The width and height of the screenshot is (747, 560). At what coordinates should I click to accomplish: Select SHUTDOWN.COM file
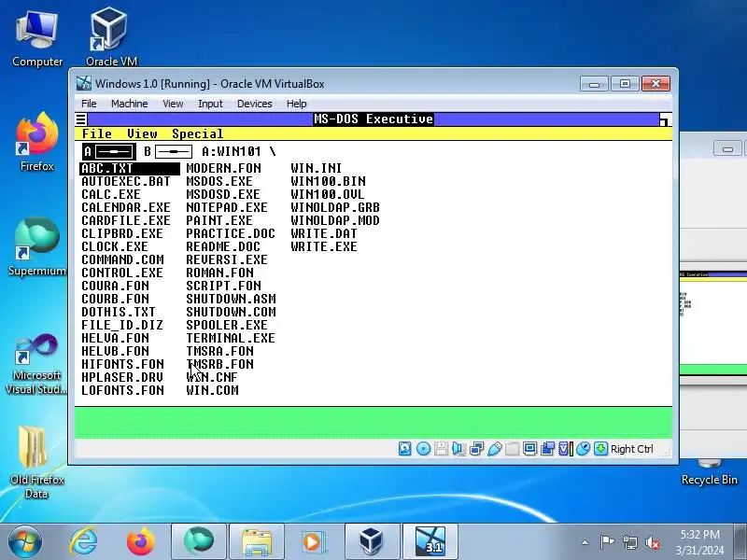tap(231, 312)
